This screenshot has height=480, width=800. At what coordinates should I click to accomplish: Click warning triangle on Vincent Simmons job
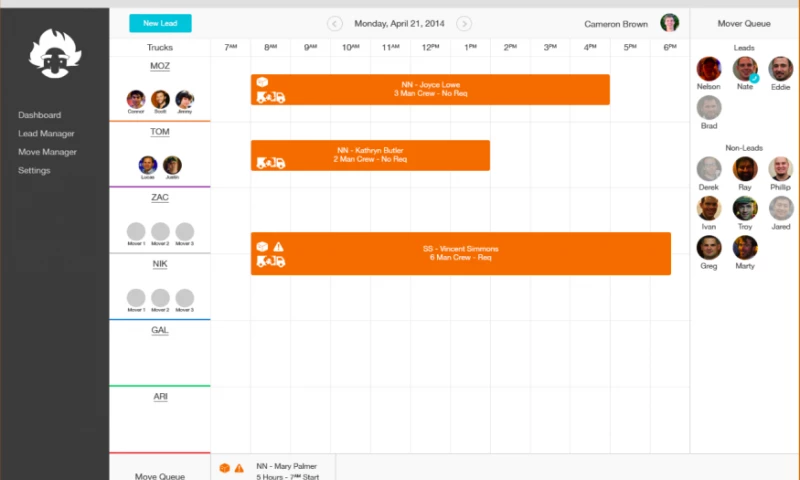279,246
